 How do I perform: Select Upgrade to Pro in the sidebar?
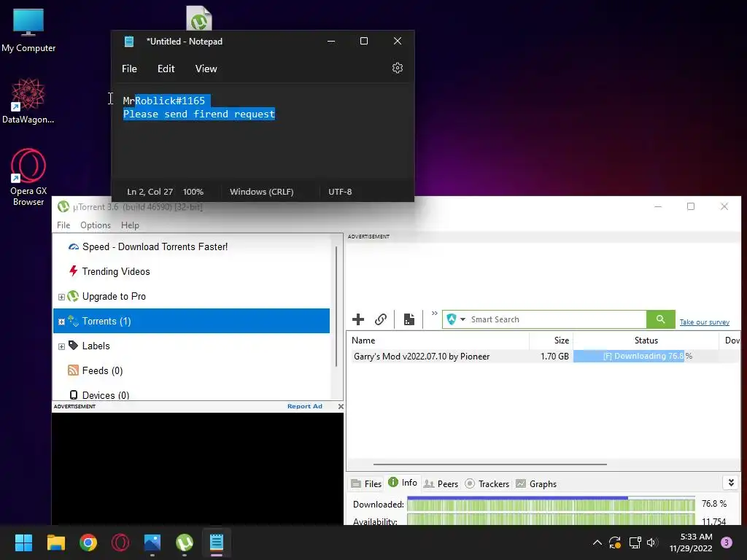click(x=114, y=296)
